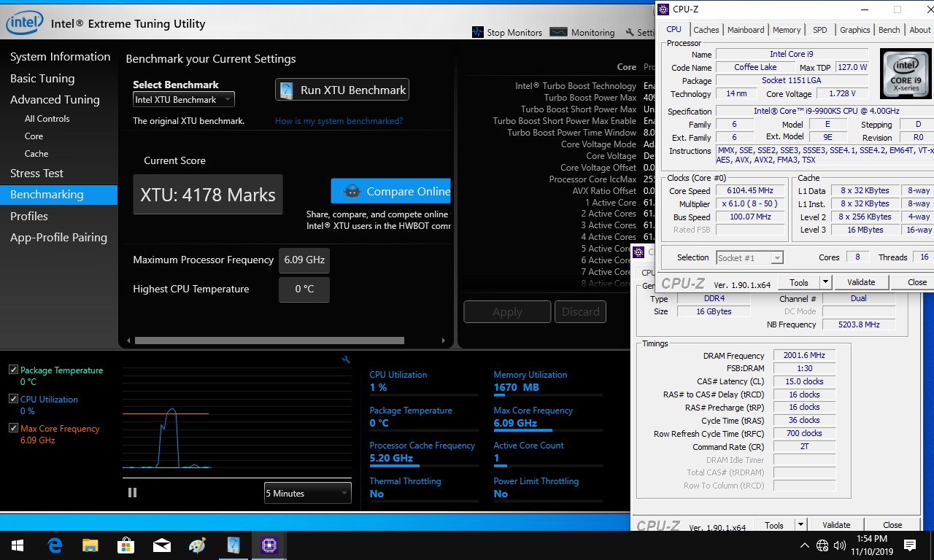
Task: Switch to CPU-Z Graphics tab
Action: tap(854, 30)
